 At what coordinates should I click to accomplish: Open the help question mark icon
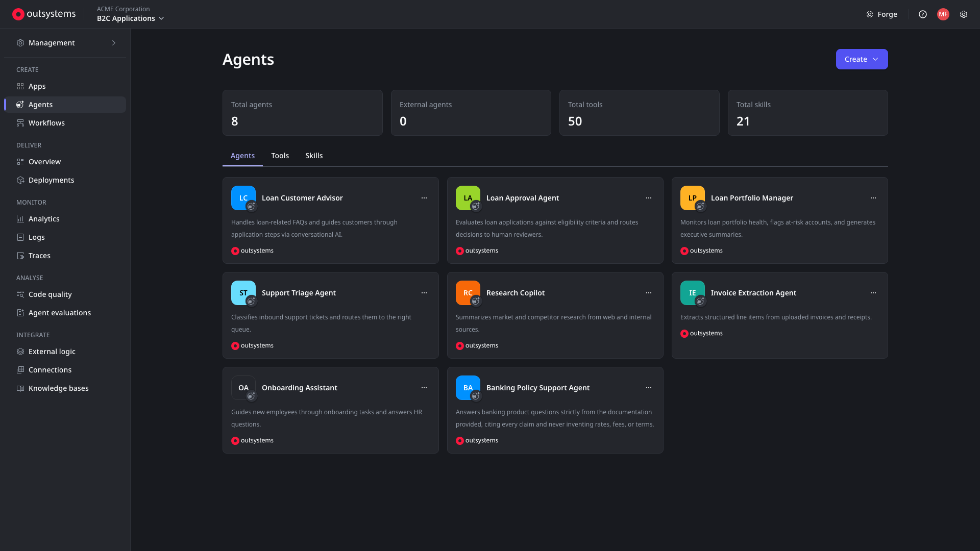(x=922, y=14)
